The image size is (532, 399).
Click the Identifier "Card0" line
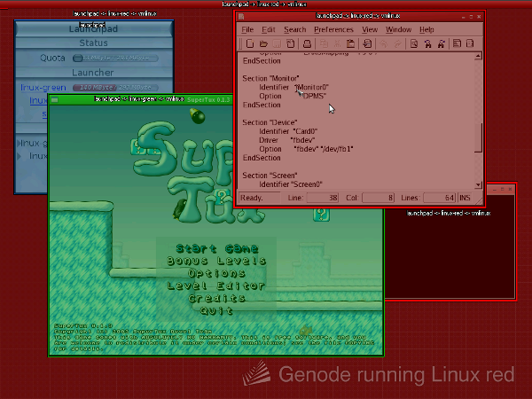tap(288, 131)
